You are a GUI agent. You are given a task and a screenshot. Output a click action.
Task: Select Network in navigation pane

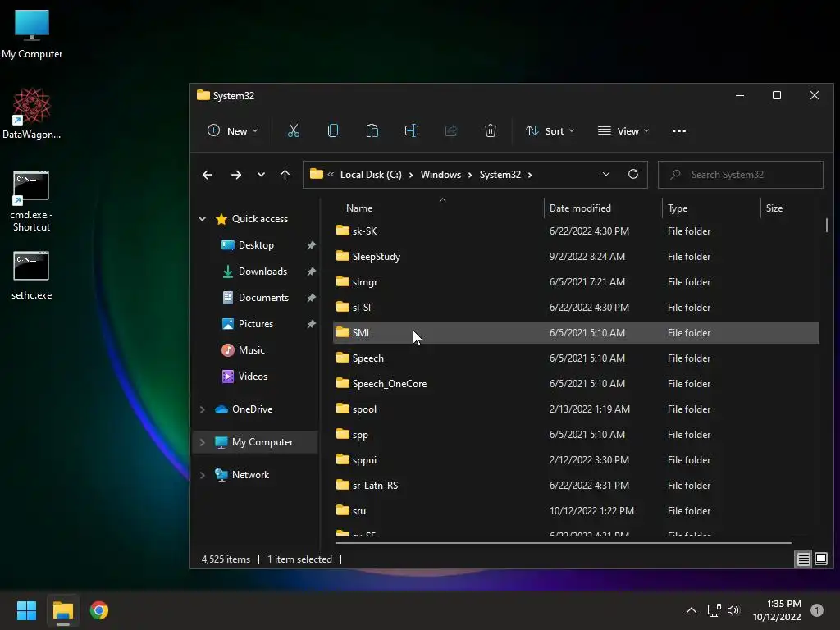(250, 475)
